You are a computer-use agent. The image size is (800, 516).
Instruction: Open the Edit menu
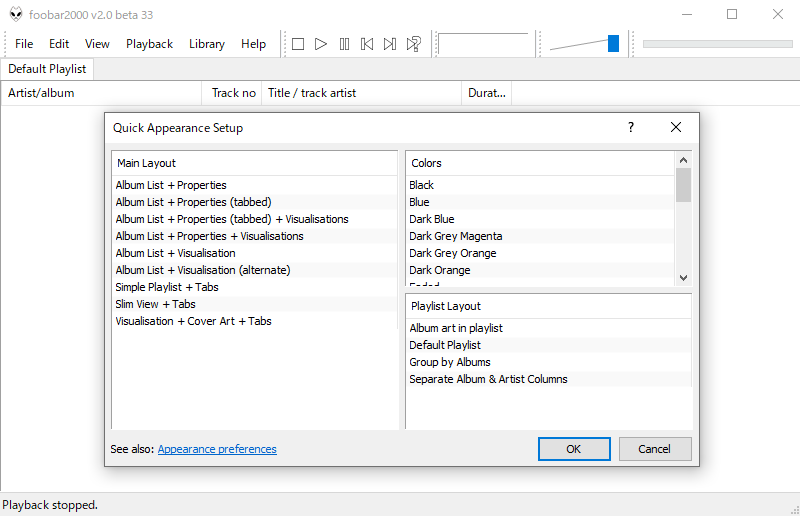tap(59, 44)
